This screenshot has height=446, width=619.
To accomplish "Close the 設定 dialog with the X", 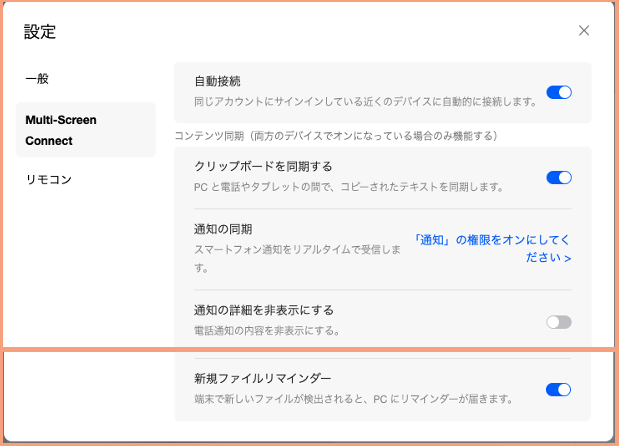I will pyautogui.click(x=584, y=31).
